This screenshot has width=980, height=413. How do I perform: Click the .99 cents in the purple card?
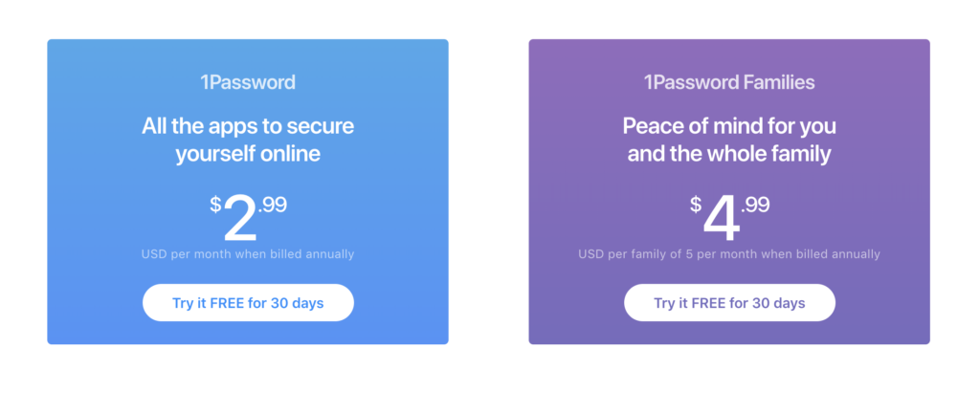tap(755, 205)
